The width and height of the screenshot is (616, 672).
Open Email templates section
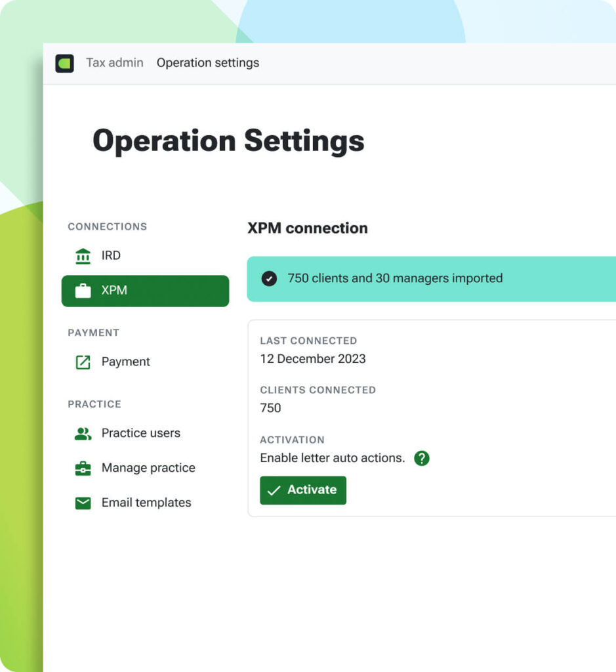pyautogui.click(x=145, y=503)
